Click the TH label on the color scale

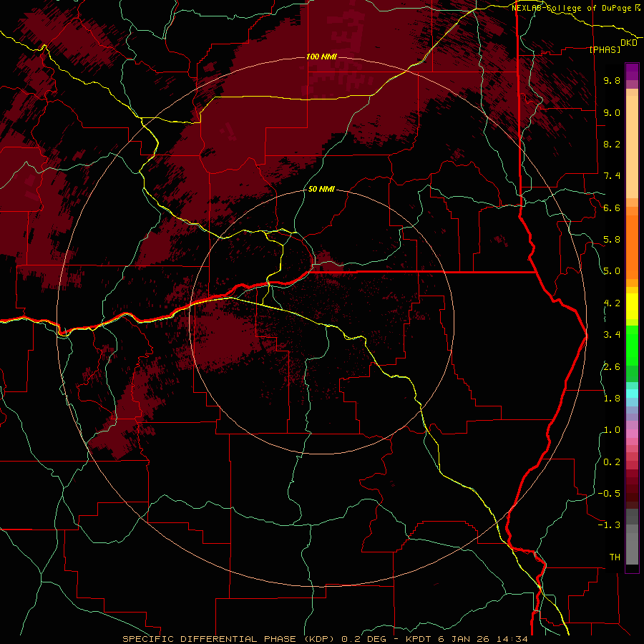pos(615,557)
